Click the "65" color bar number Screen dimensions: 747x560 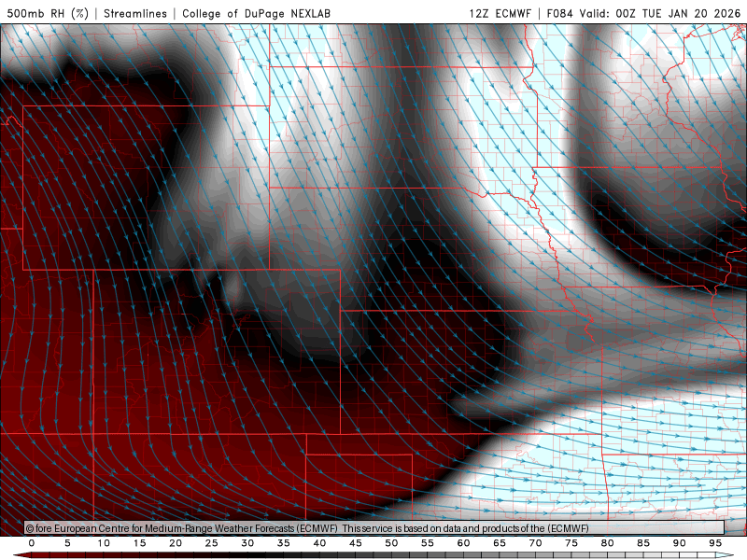pyautogui.click(x=499, y=543)
